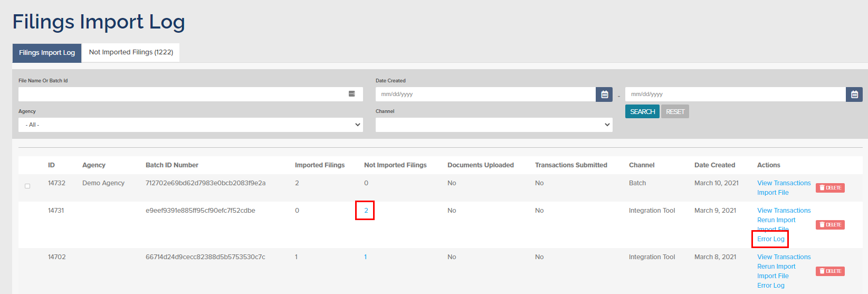The image size is (868, 294).
Task: Open Error Log for batch 14731
Action: click(770, 239)
